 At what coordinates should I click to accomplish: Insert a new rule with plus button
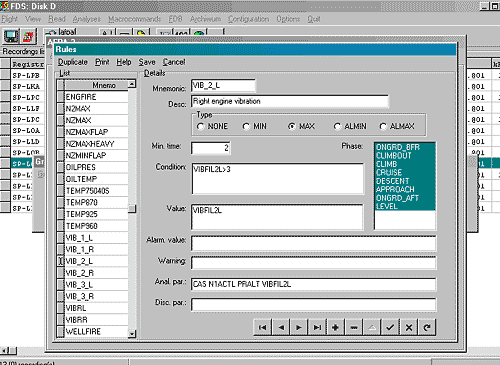click(x=336, y=327)
